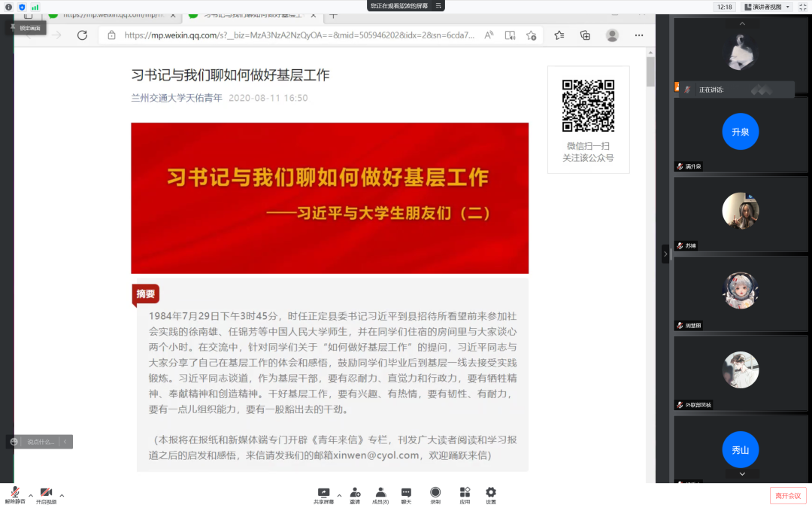Click the WeChat QR code image
The image size is (812, 508).
pyautogui.click(x=588, y=106)
